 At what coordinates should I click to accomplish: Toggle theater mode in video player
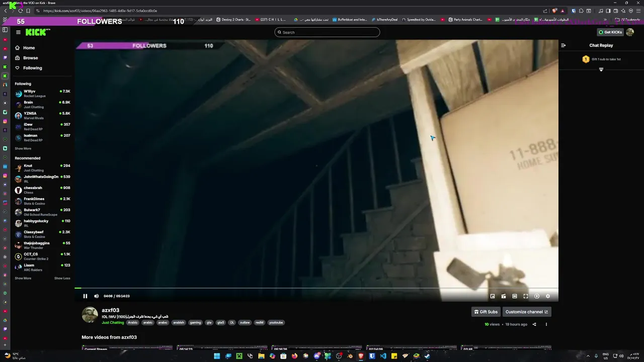tap(515, 296)
